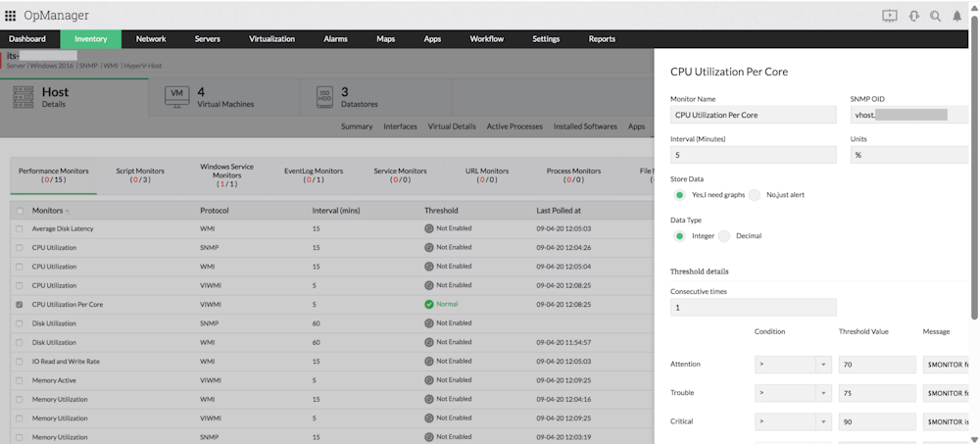This screenshot has width=980, height=444.
Task: Click the Datastores disk icon
Action: coord(325,96)
